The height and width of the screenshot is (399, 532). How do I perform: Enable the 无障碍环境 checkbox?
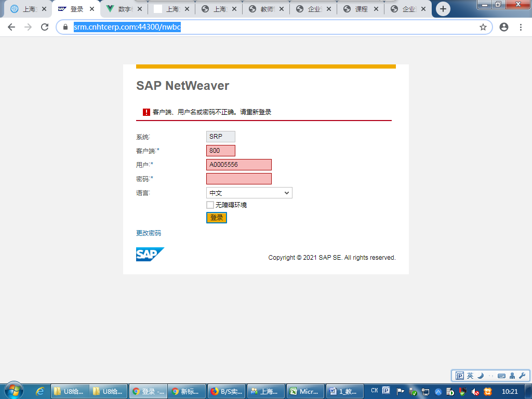point(210,205)
